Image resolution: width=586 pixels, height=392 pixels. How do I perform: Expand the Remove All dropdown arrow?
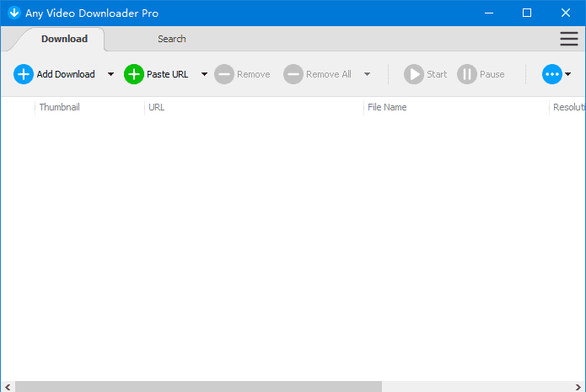(x=367, y=74)
